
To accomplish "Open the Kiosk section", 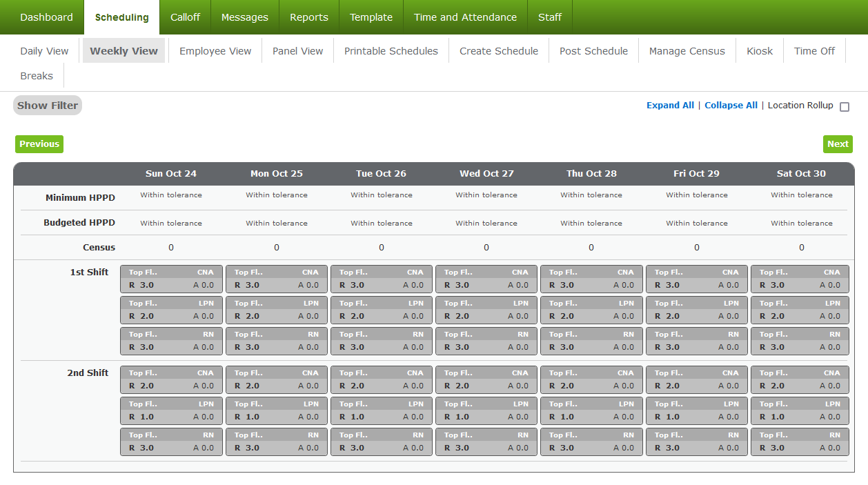I will (x=759, y=50).
